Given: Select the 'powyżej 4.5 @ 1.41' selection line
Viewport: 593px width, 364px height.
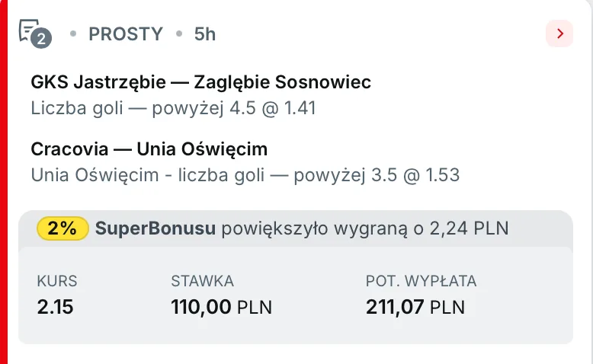Looking at the screenshot, I should click(x=174, y=108).
